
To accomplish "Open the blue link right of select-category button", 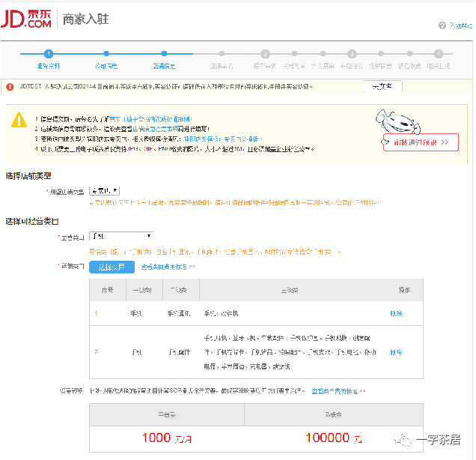I will [x=168, y=267].
